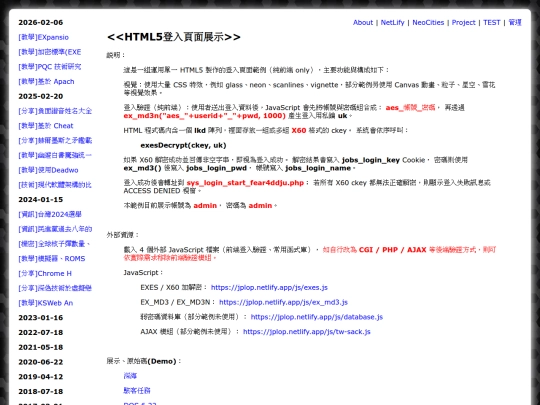Open the NeoCities navigation link
The width and height of the screenshot is (540, 405).
coord(428,22)
